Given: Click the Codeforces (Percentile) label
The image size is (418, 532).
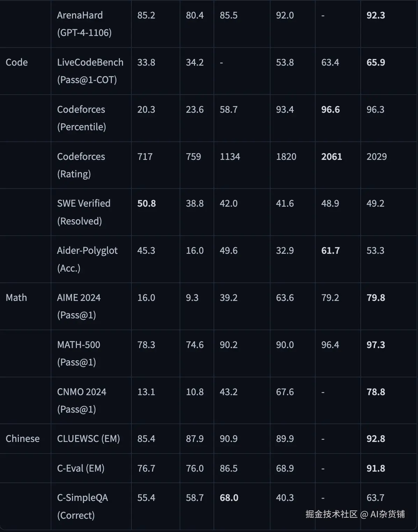Looking at the screenshot, I should point(81,118).
